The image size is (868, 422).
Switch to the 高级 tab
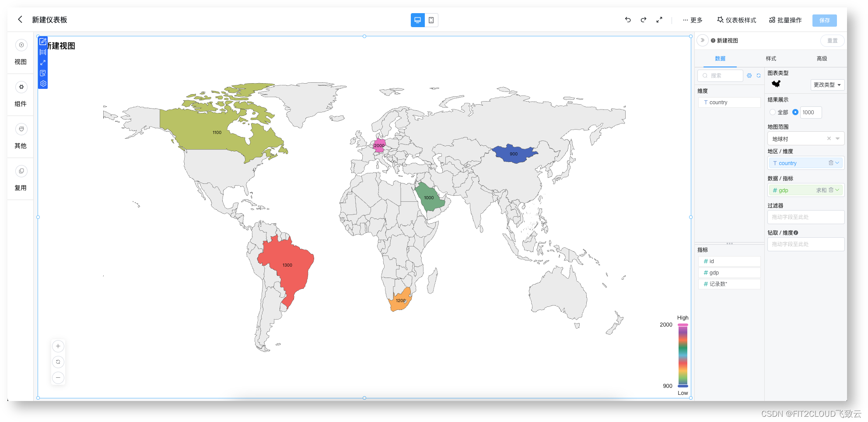822,59
